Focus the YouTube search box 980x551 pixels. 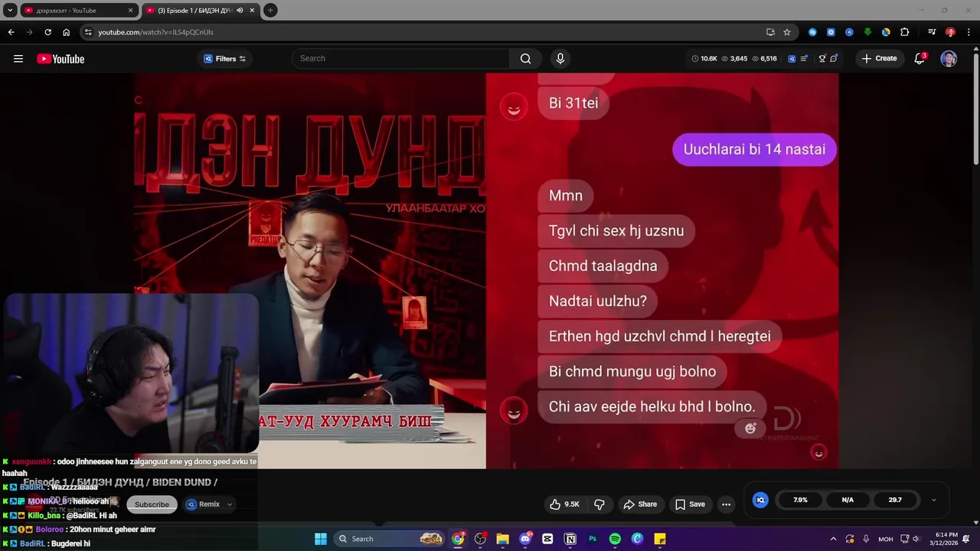(x=400, y=58)
